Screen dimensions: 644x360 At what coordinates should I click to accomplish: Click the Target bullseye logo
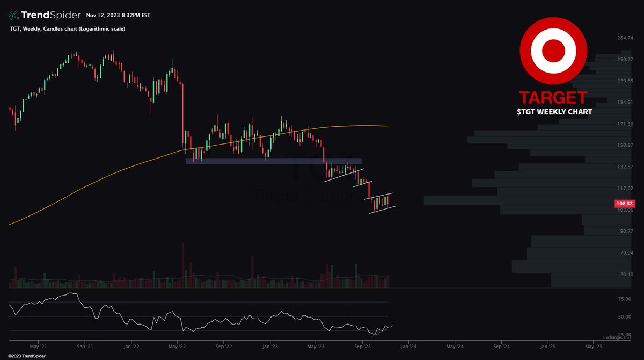tap(553, 52)
